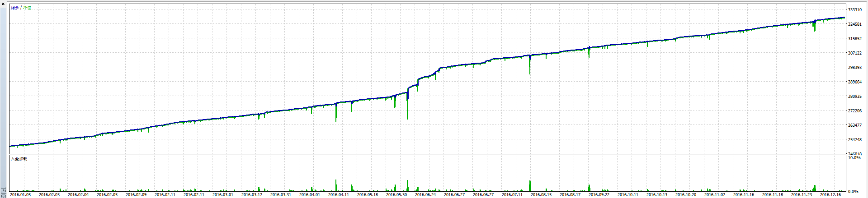
Task: Select the 2016.12.16 date on time axis
Action: [x=830, y=195]
